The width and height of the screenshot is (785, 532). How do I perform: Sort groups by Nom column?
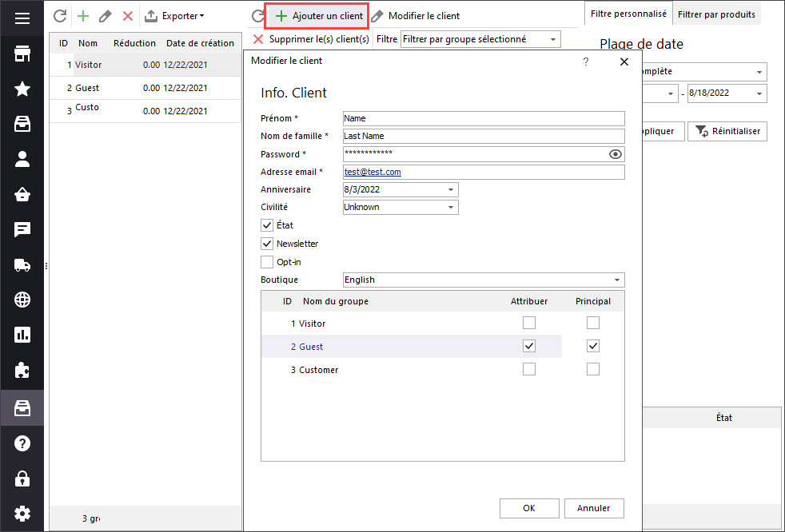88,43
